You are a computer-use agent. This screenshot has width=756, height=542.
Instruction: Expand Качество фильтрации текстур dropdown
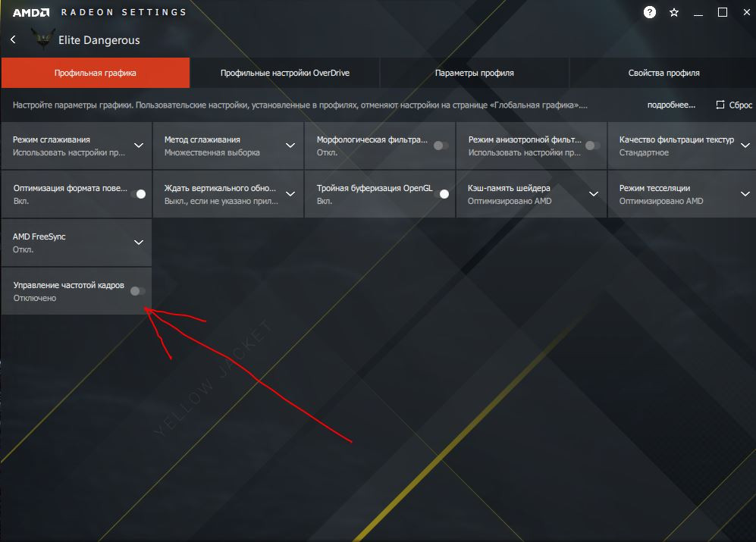coord(745,145)
